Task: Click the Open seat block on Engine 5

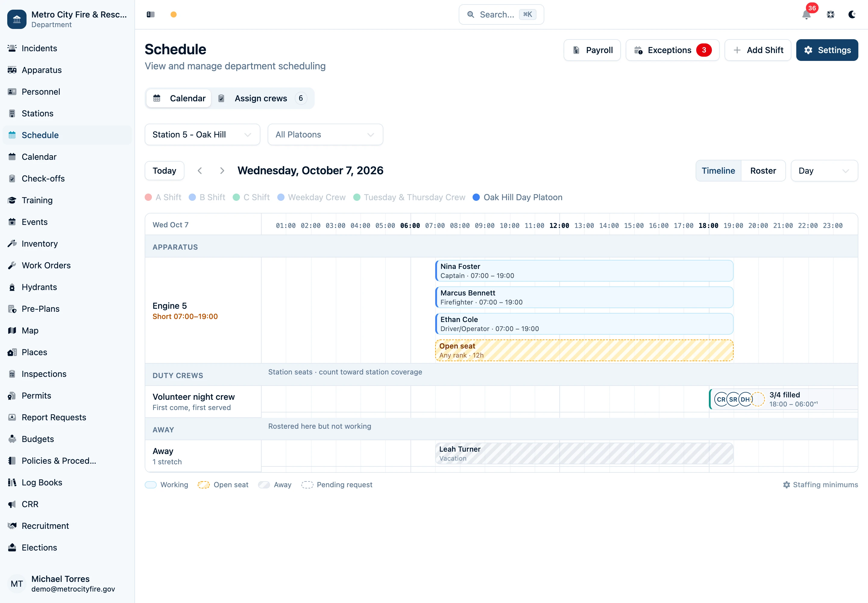Action: point(584,351)
